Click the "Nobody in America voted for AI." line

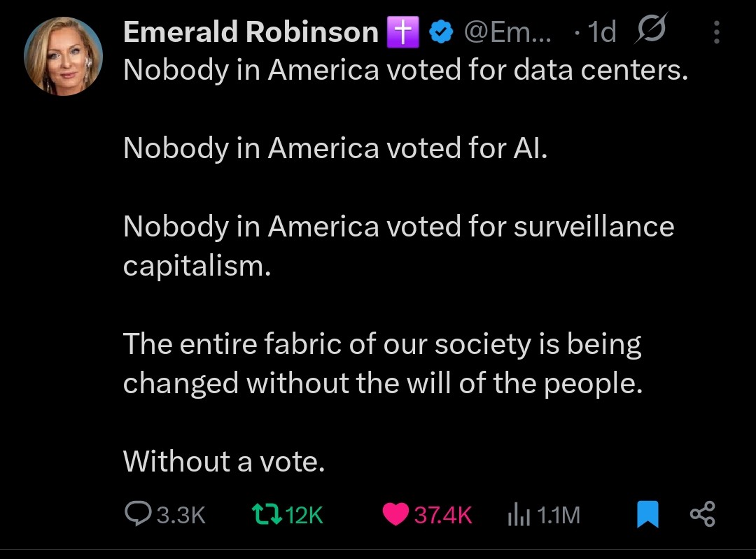point(335,148)
